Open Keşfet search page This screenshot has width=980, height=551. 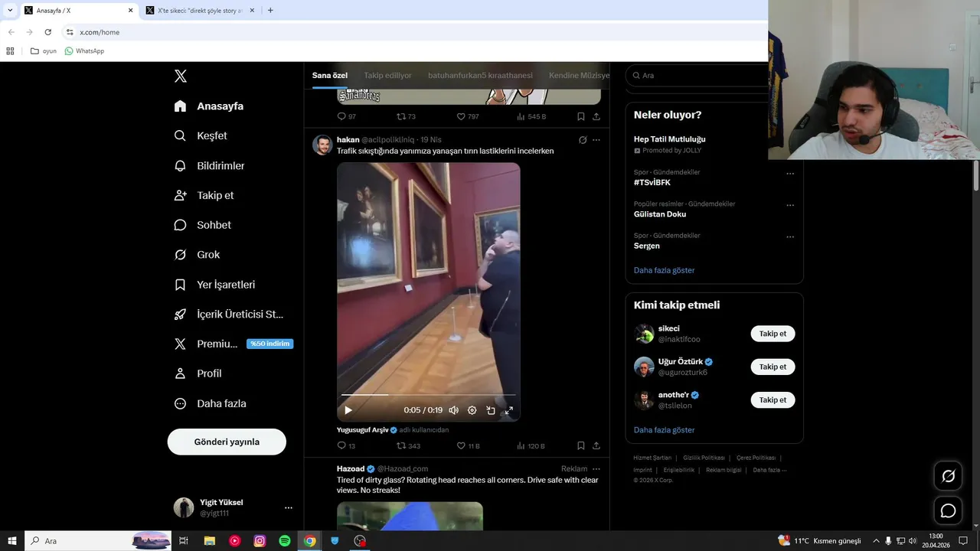pos(201,135)
